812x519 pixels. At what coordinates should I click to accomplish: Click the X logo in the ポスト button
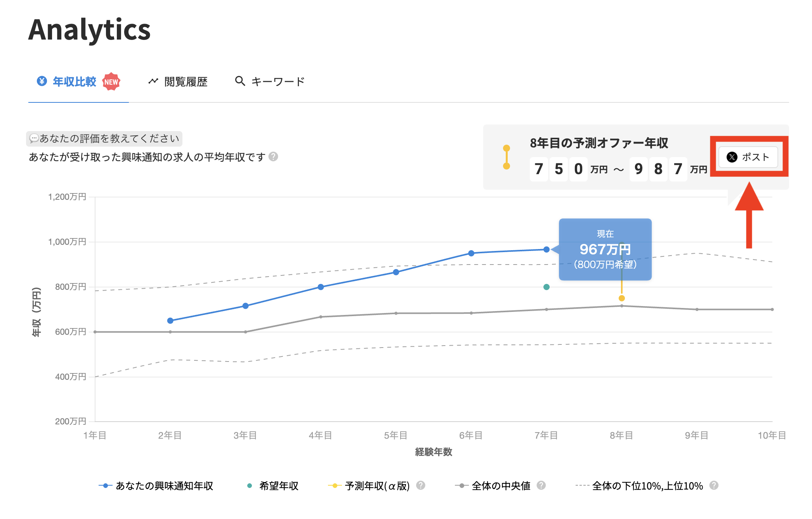click(x=732, y=157)
